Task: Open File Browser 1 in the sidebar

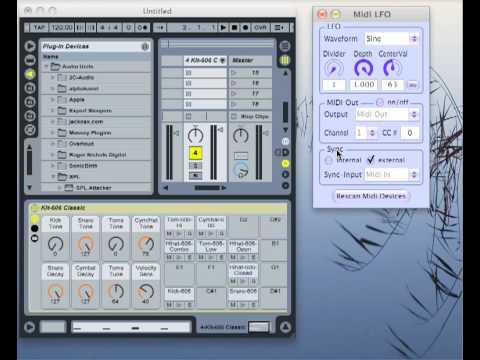Action: point(30,88)
